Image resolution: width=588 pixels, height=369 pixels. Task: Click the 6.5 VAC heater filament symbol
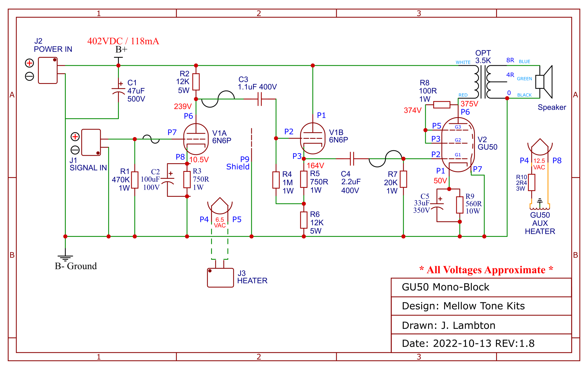pos(220,206)
